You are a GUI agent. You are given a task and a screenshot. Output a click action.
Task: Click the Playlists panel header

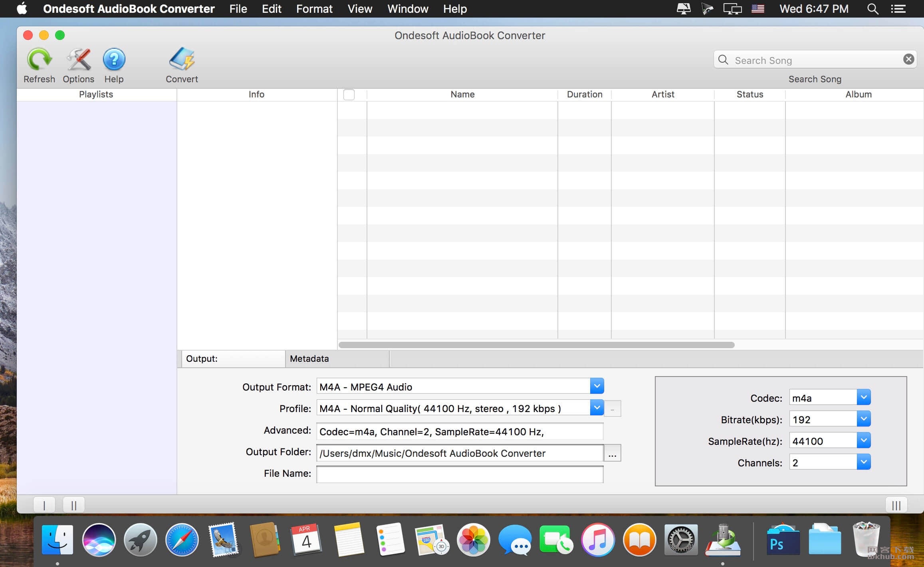96,95
